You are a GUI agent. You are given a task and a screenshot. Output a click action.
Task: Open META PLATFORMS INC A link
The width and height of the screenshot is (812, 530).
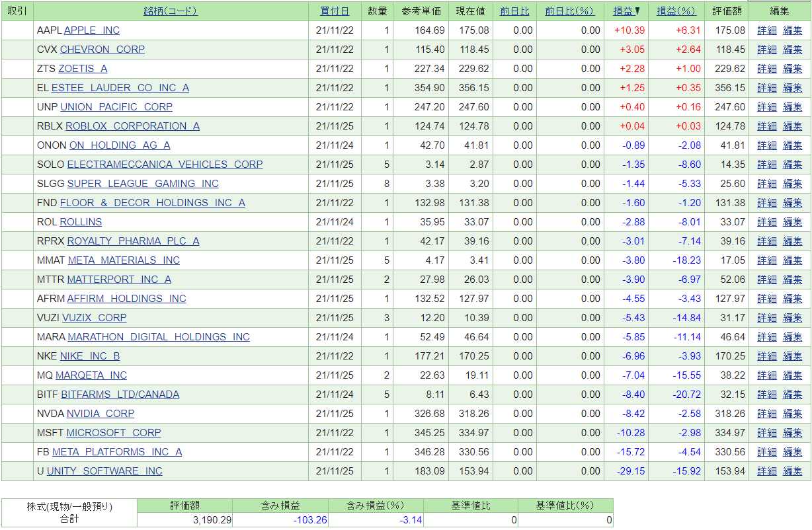[x=117, y=452]
